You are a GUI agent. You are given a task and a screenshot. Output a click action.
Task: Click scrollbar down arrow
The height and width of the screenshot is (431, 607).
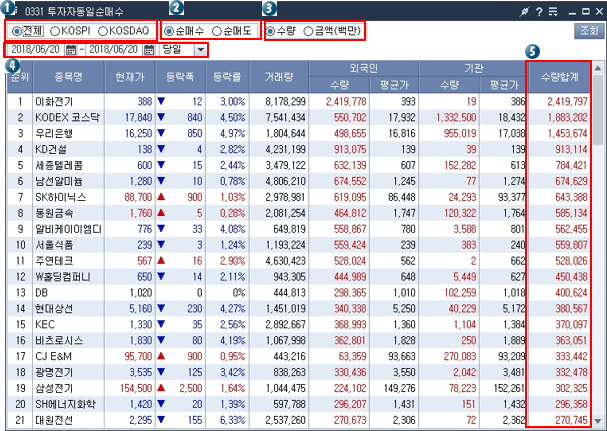(598, 421)
